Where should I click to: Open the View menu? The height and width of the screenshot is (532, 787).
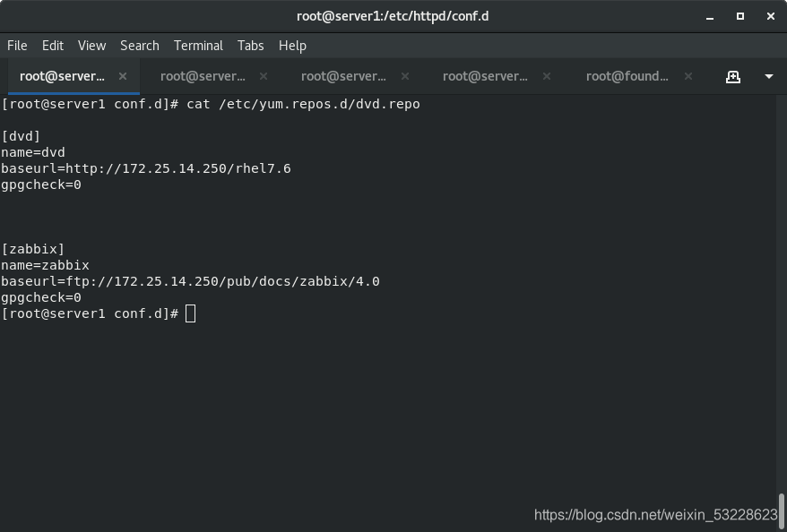pyautogui.click(x=91, y=46)
